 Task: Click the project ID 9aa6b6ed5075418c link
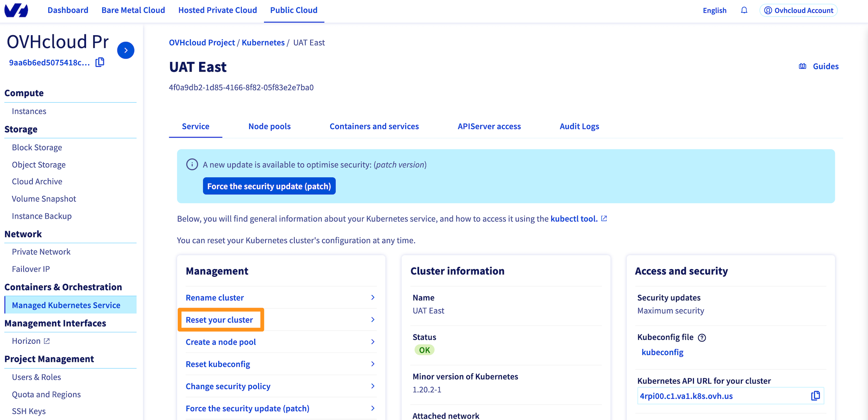49,63
